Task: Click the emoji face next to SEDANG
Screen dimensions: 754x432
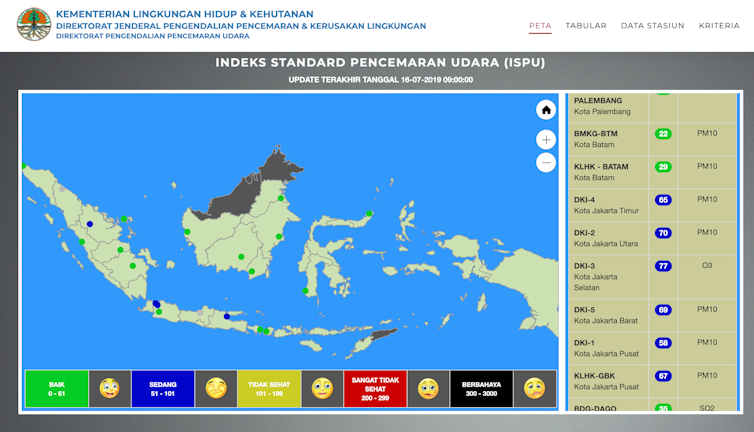Action: click(216, 388)
